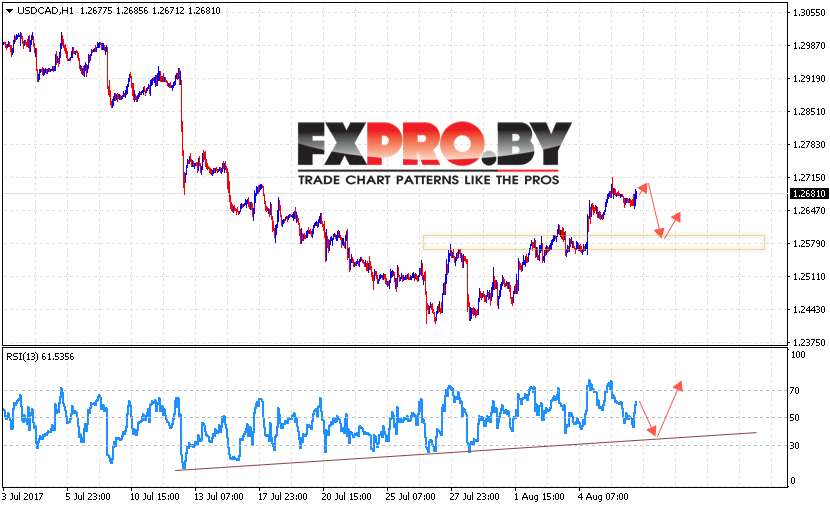The image size is (830, 508).
Task: Select the 10 Jul 15:00 time label
Action: [x=155, y=497]
